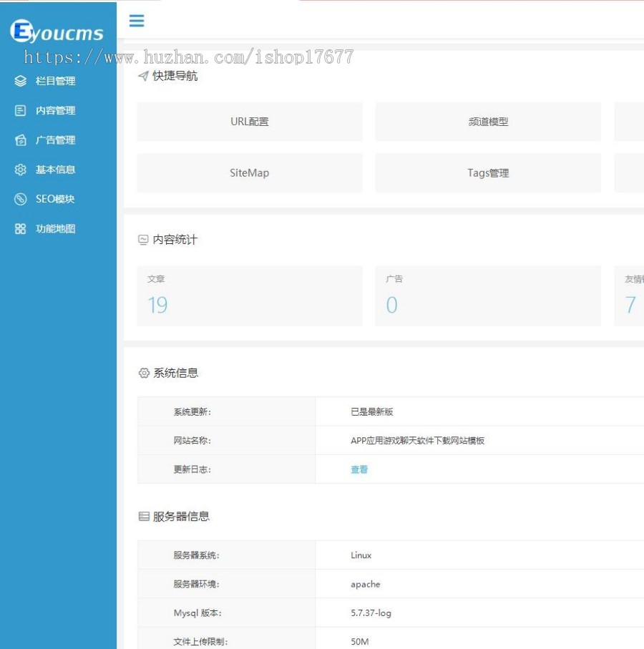Open the 广告 statistics card showing 0
The height and width of the screenshot is (649, 644).
tap(488, 296)
